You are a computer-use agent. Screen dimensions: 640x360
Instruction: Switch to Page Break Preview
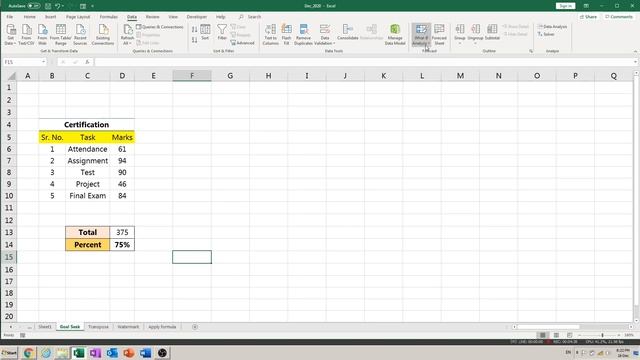point(569,335)
